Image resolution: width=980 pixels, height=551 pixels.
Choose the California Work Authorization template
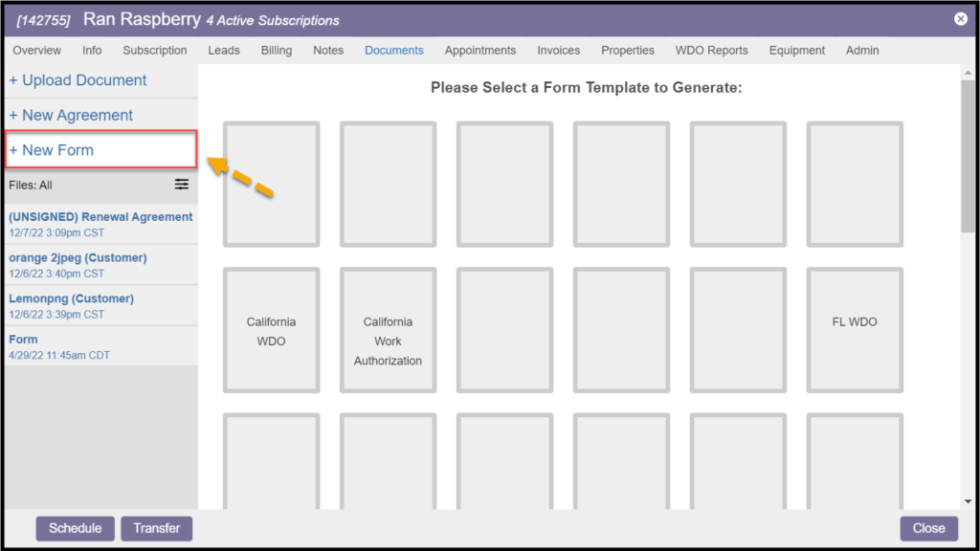click(x=388, y=330)
